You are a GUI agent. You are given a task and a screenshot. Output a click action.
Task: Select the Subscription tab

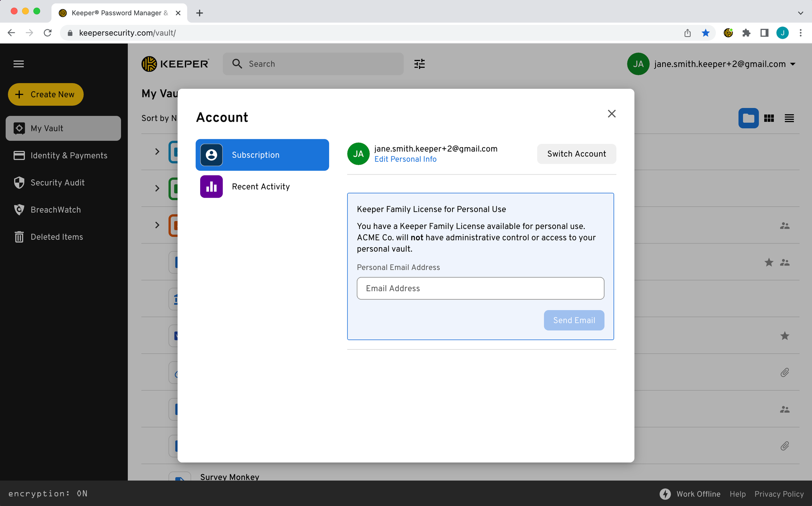point(262,155)
